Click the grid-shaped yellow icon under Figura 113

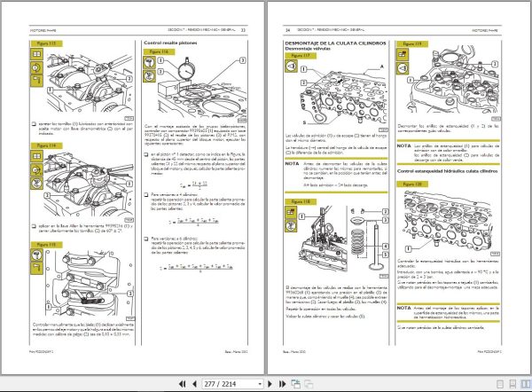36,54
